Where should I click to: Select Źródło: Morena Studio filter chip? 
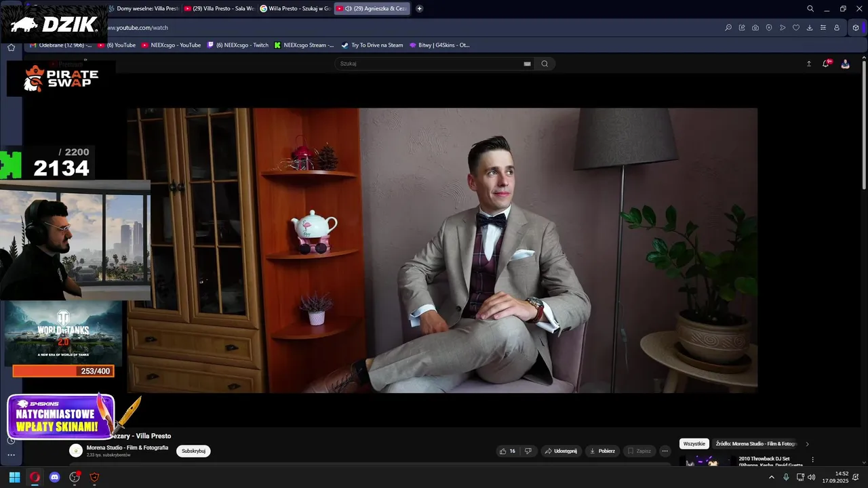[x=756, y=444]
